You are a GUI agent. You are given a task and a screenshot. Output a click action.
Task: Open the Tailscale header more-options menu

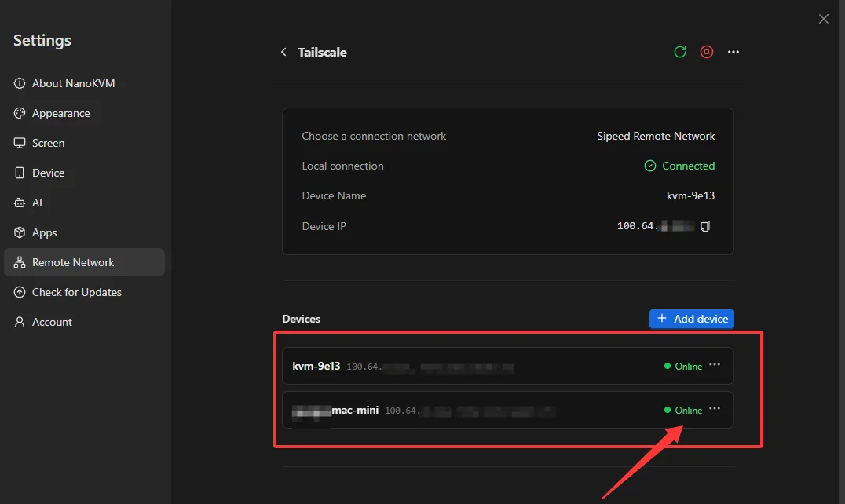tap(733, 52)
